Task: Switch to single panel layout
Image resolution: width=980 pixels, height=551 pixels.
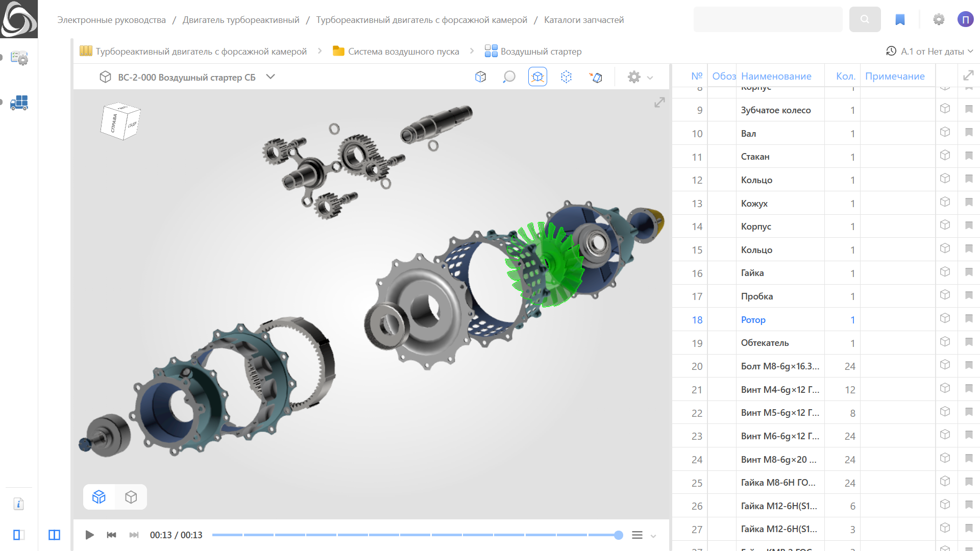Action: [x=19, y=535]
